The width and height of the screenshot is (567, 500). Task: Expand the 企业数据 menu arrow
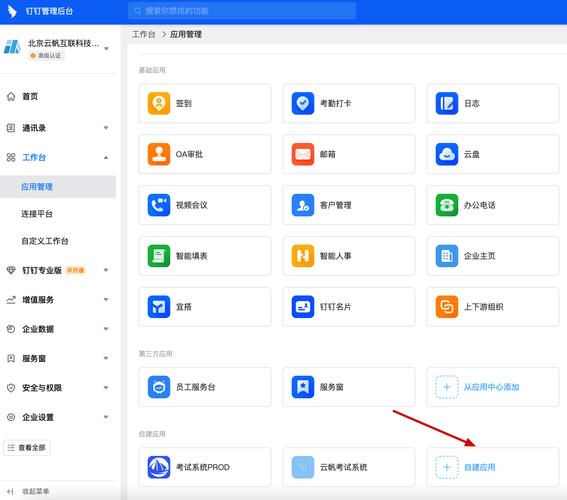106,329
